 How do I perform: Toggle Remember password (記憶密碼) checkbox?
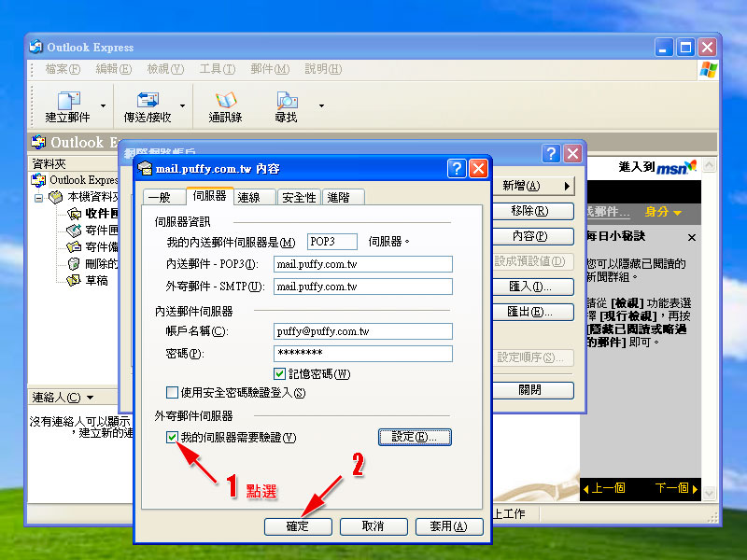point(279,374)
